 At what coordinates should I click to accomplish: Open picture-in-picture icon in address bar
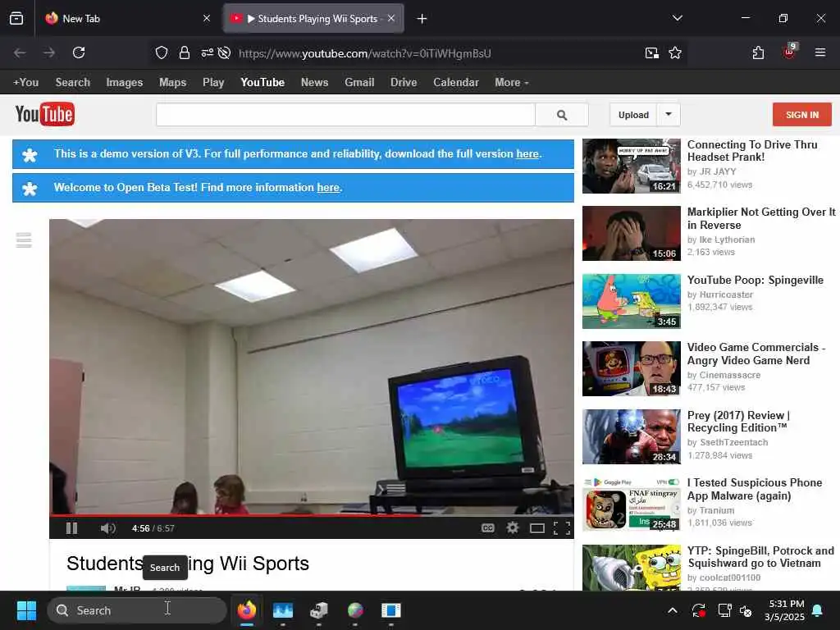pyautogui.click(x=651, y=52)
